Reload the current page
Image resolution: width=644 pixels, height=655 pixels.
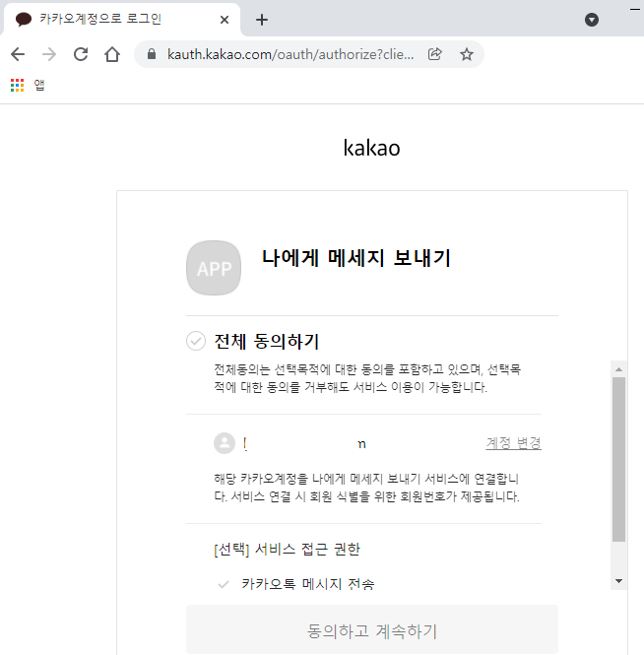click(x=81, y=54)
